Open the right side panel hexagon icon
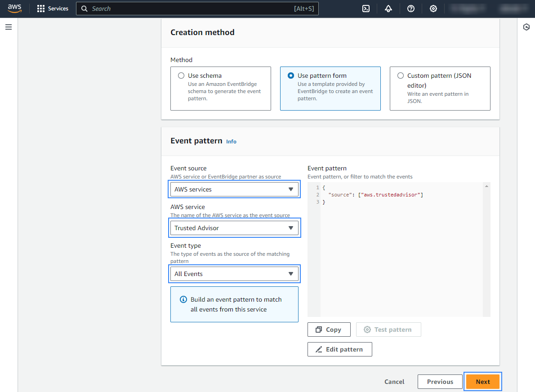Screen dimensions: 535x392 pos(526,27)
